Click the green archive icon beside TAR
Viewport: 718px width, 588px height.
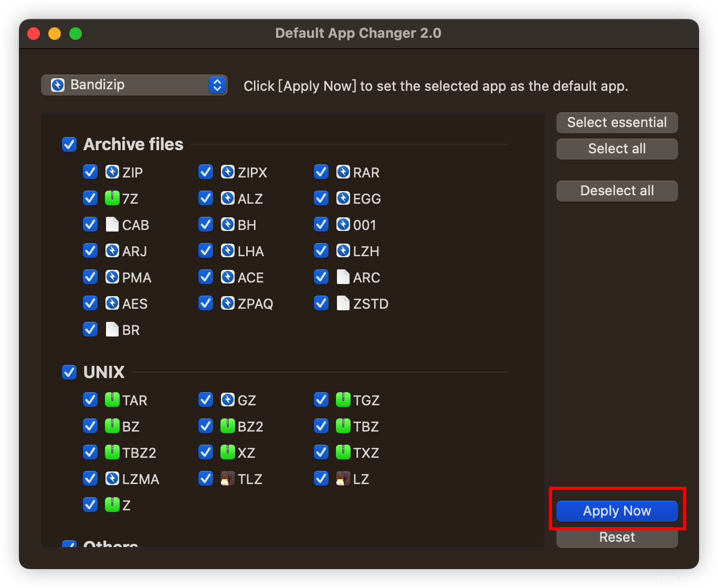[x=112, y=400]
